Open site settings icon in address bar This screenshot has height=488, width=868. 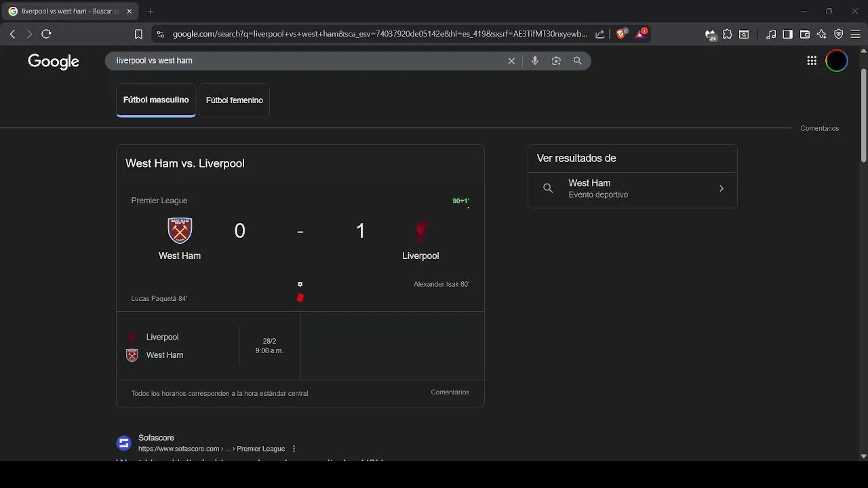[x=160, y=34]
